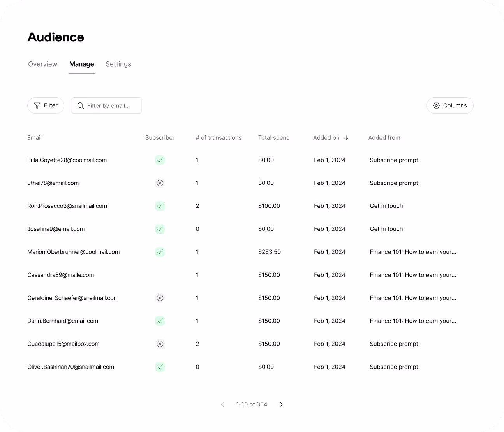The height and width of the screenshot is (432, 504).
Task: Click Subscribe prompt in Guadalupe15's row
Action: [394, 344]
